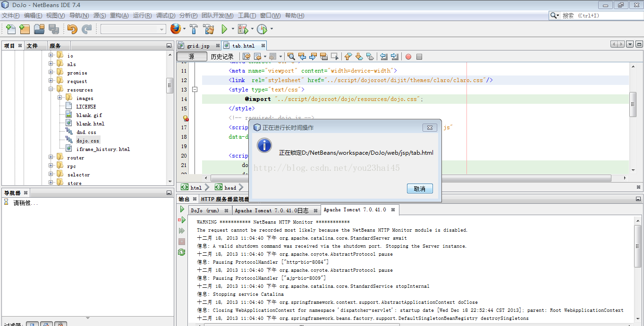Open the 重构(A) menu
The image size is (644, 326).
[119, 16]
